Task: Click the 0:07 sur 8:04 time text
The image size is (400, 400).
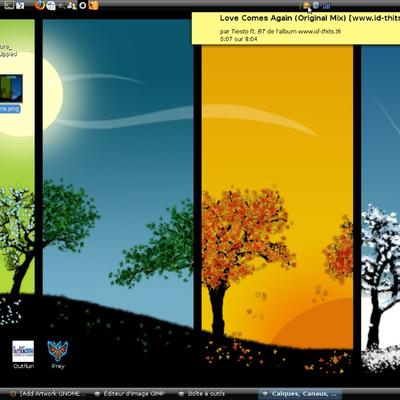Action: click(238, 39)
